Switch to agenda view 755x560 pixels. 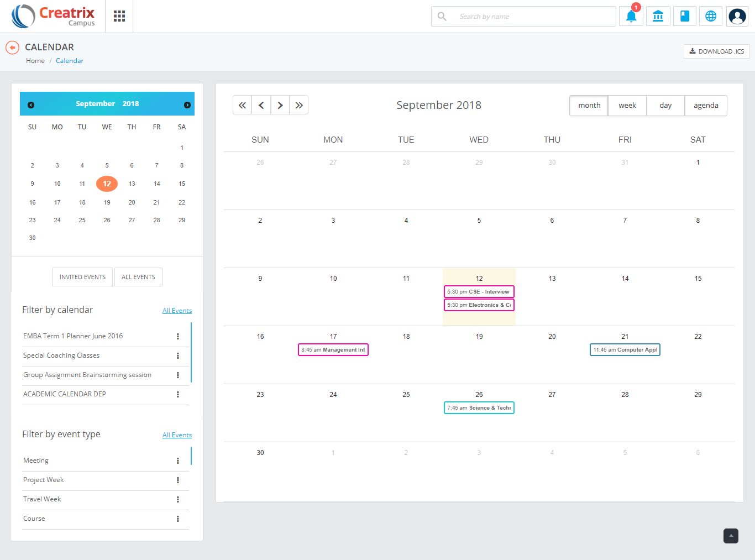(706, 105)
